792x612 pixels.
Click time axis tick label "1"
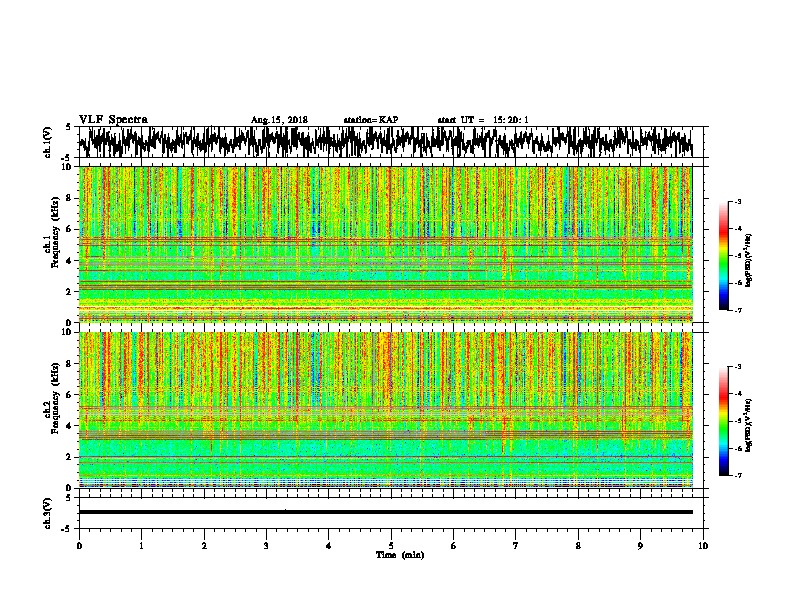(141, 546)
